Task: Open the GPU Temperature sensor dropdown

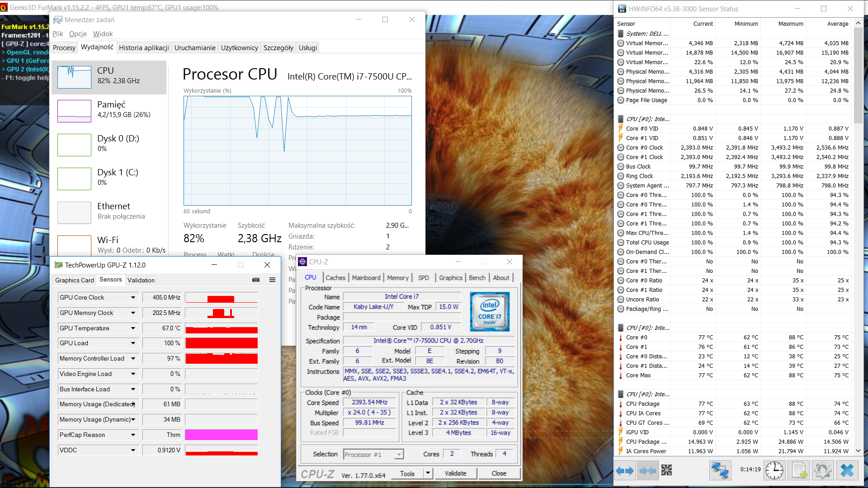Action: (x=133, y=328)
